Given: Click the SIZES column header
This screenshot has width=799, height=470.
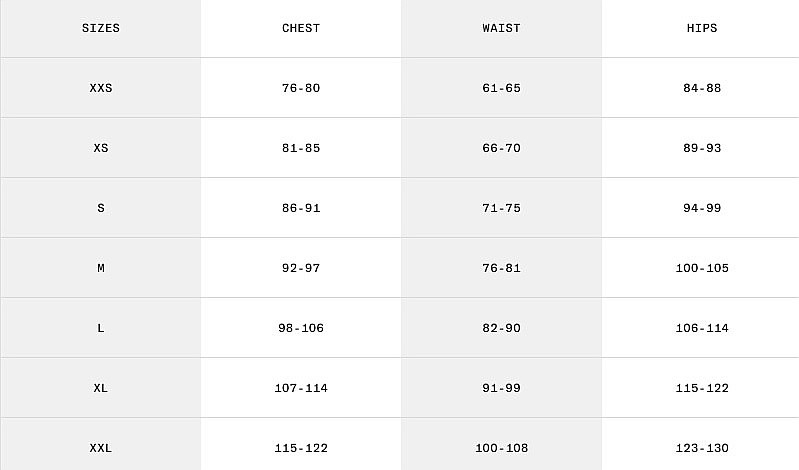Looking at the screenshot, I should [101, 28].
